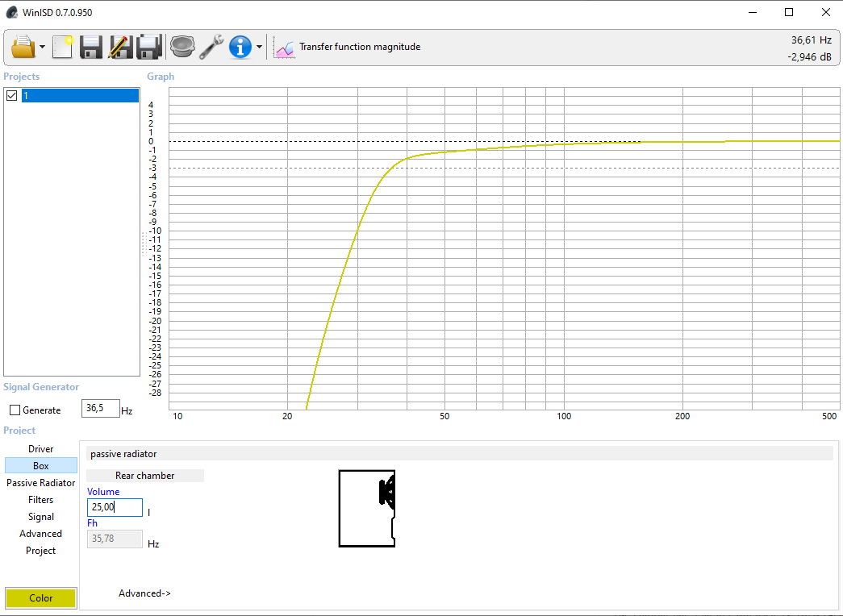Click Save As with pencil icon
The height and width of the screenshot is (616, 843).
120,47
